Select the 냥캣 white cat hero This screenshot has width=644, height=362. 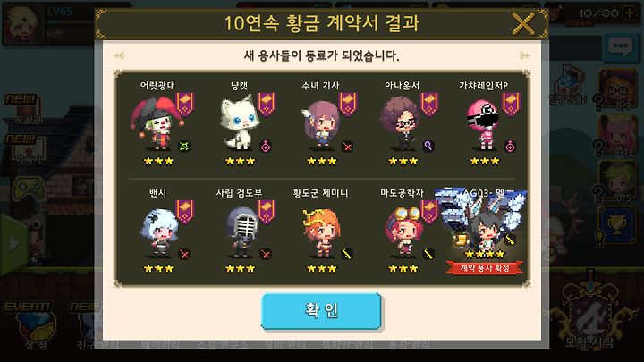coord(241,122)
